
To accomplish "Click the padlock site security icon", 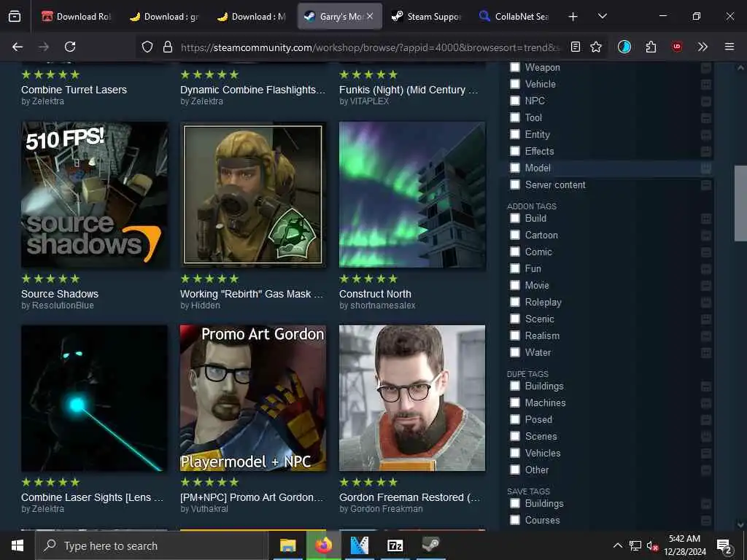I will (x=167, y=47).
